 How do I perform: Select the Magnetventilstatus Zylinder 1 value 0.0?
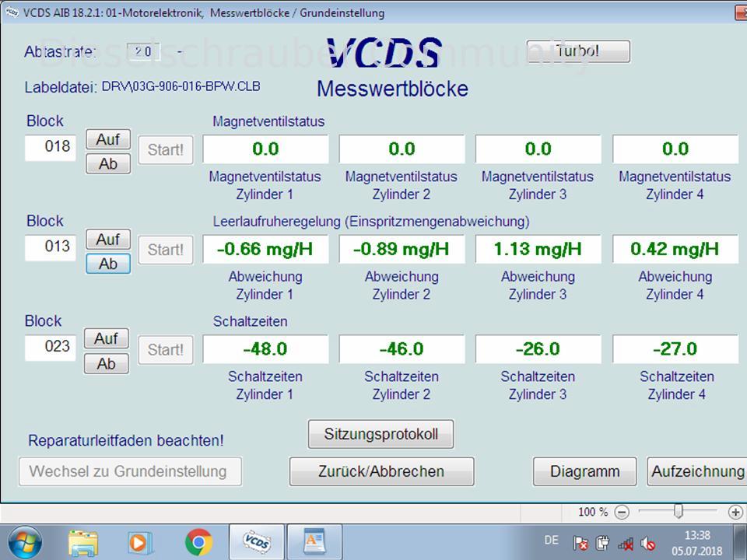point(266,149)
